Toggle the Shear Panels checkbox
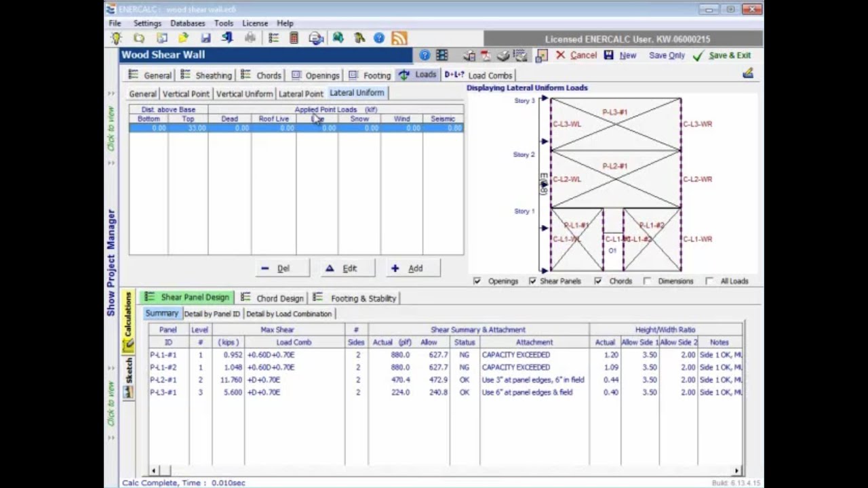This screenshot has width=868, height=488. tap(532, 281)
